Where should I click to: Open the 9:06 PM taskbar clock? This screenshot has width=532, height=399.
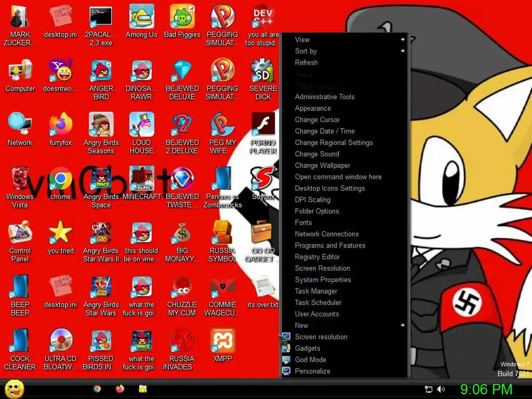pos(486,389)
